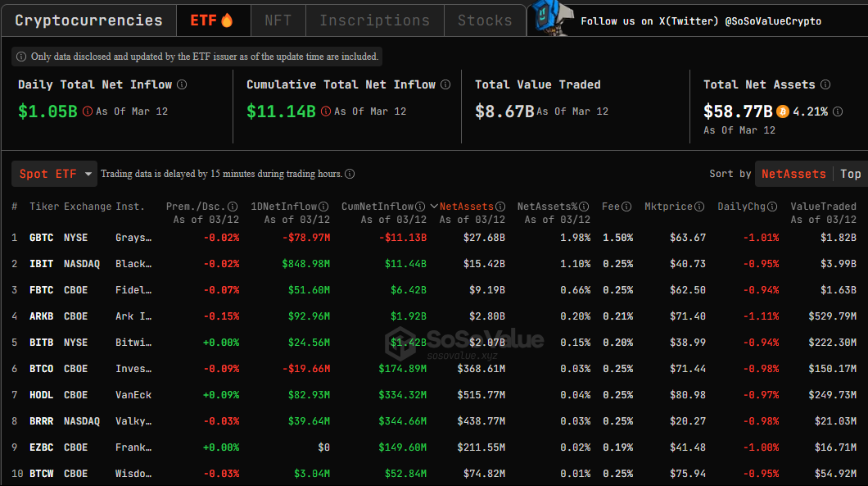Show info for DailyChg column

coord(772,207)
